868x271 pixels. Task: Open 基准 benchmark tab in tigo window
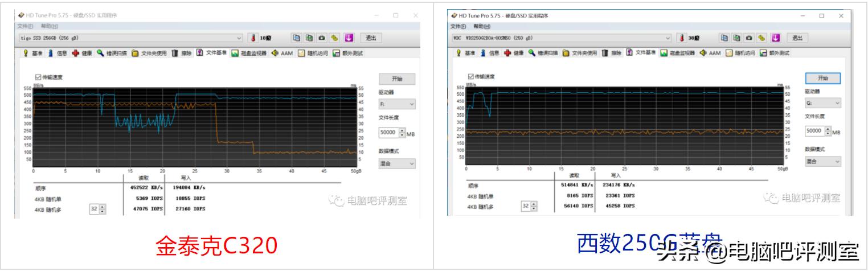(32, 53)
